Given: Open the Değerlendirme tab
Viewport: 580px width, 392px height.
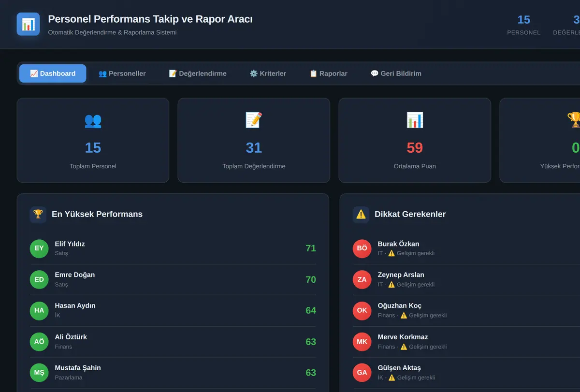Looking at the screenshot, I should click(198, 73).
